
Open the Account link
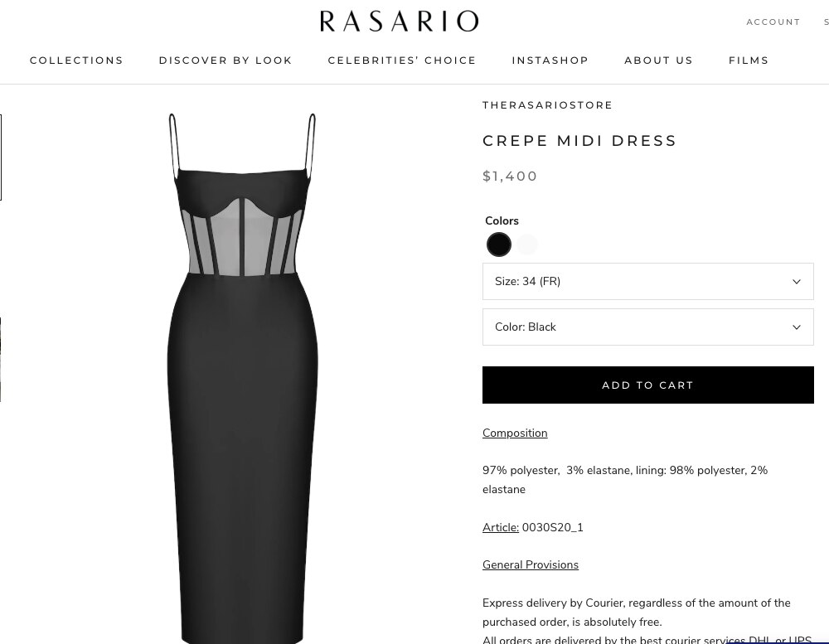tap(773, 22)
